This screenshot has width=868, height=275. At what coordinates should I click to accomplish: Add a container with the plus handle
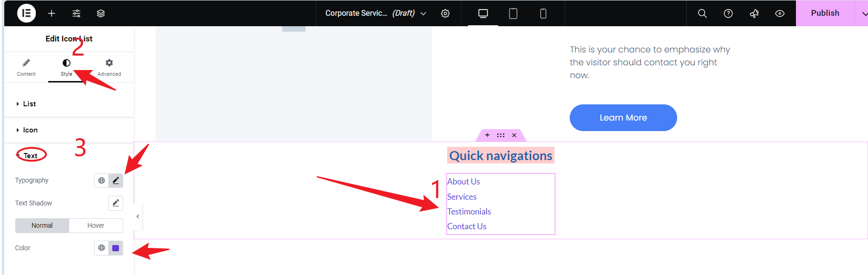[x=487, y=135]
